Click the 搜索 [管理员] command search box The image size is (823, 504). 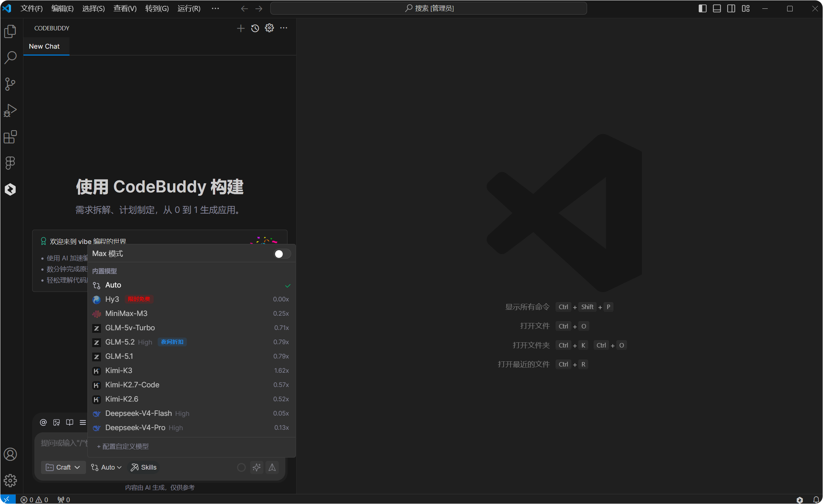click(429, 8)
